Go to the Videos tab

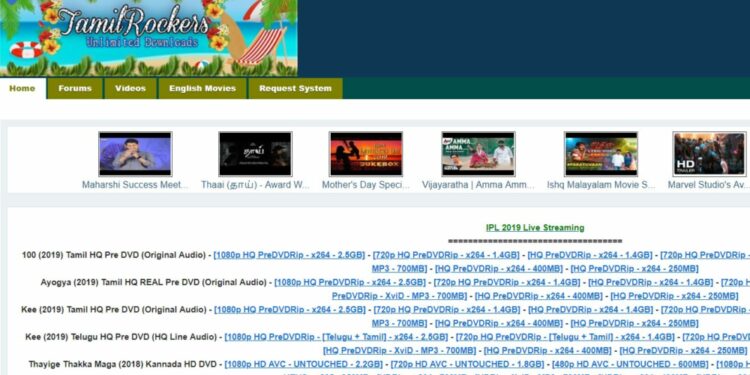tap(130, 88)
